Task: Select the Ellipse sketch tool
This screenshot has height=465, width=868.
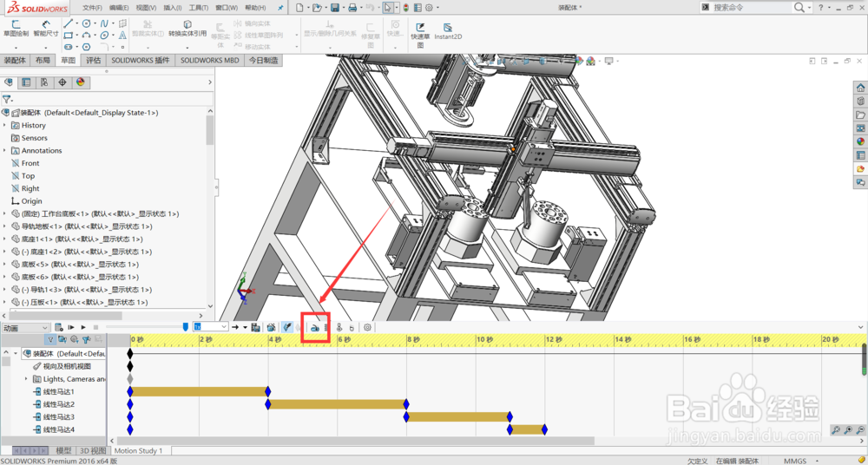Action: pos(104,36)
